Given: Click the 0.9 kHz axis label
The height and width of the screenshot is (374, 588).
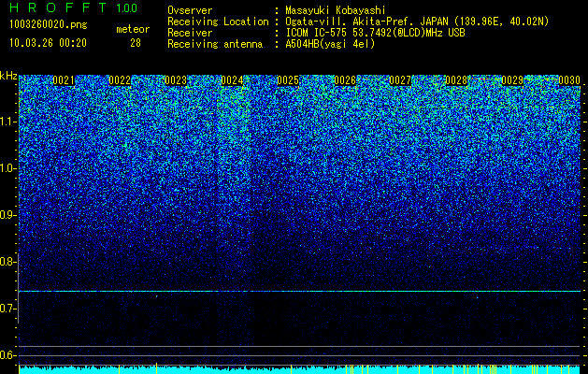Looking at the screenshot, I should 7,214.
